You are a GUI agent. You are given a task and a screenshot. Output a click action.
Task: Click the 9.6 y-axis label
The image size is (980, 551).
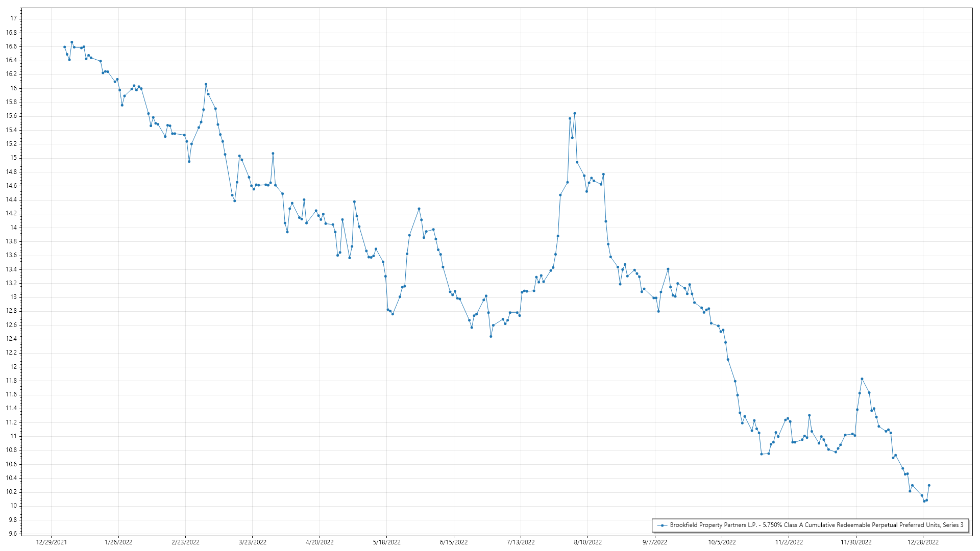[x=12, y=534]
